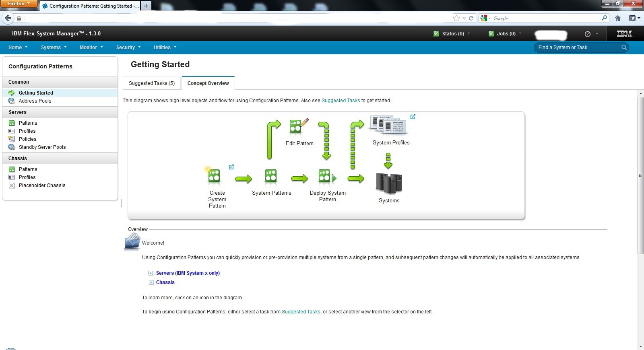The width and height of the screenshot is (644, 350).
Task: Switch to the Suggested Tasks (5) tab
Action: click(152, 83)
